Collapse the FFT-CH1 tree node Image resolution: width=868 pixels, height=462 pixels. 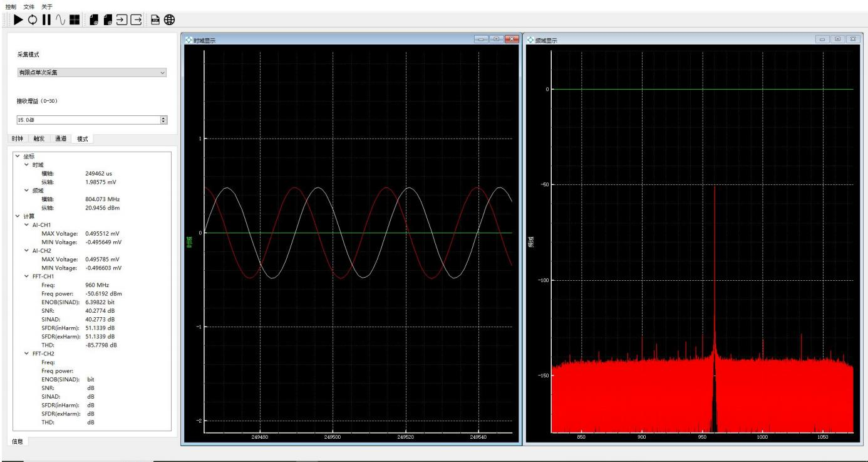click(26, 276)
